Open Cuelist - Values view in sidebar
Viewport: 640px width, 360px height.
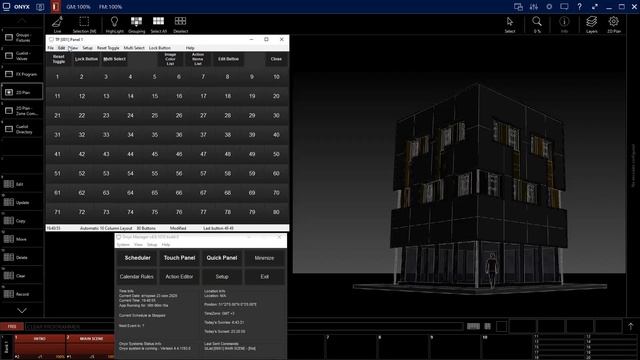pyautogui.click(x=22, y=56)
